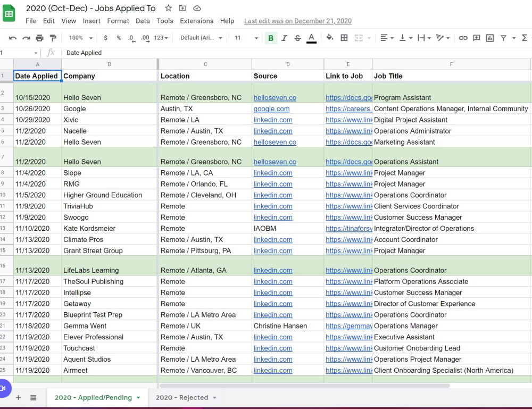Format as percent icon
The width and height of the screenshot is (532, 409).
(x=119, y=38)
